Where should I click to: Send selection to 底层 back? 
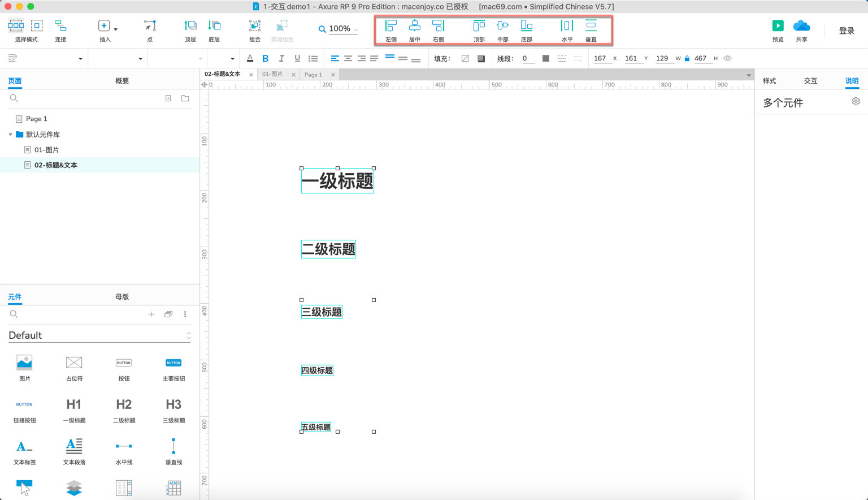click(214, 30)
